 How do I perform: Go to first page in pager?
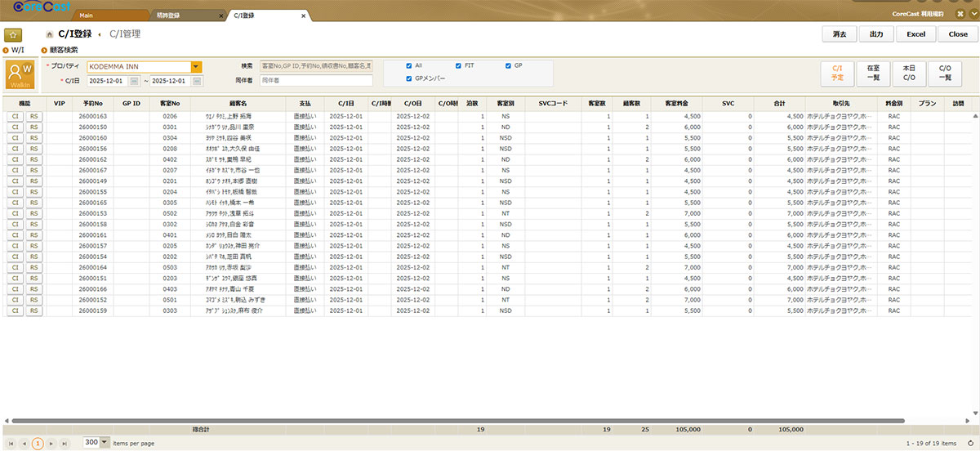click(11, 443)
